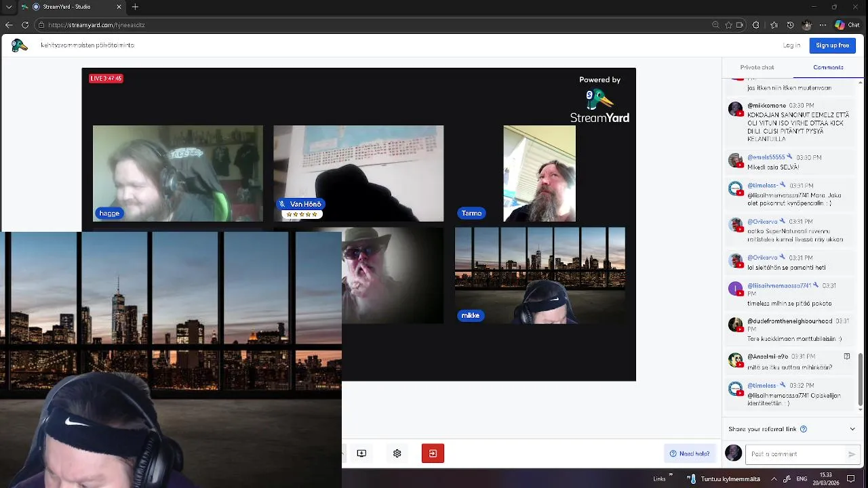Click @liisaihmemaassa7741 username in comments
This screenshot has height=488, width=868.
(x=778, y=285)
